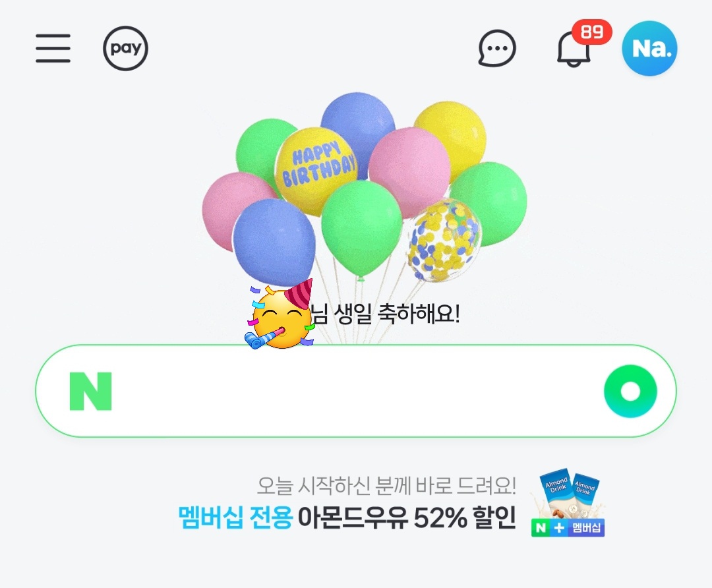712x588 pixels.
Task: Click the large blue balloon above the emoji
Action: [274, 243]
